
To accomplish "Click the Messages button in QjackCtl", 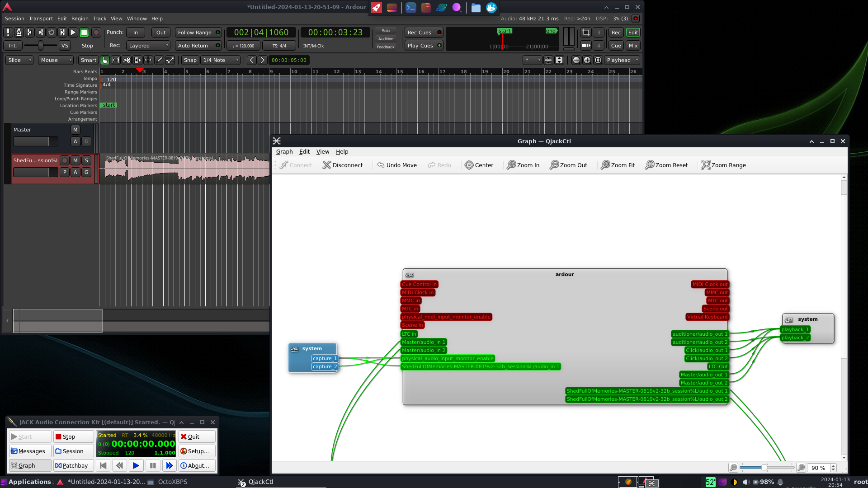I will point(28,451).
